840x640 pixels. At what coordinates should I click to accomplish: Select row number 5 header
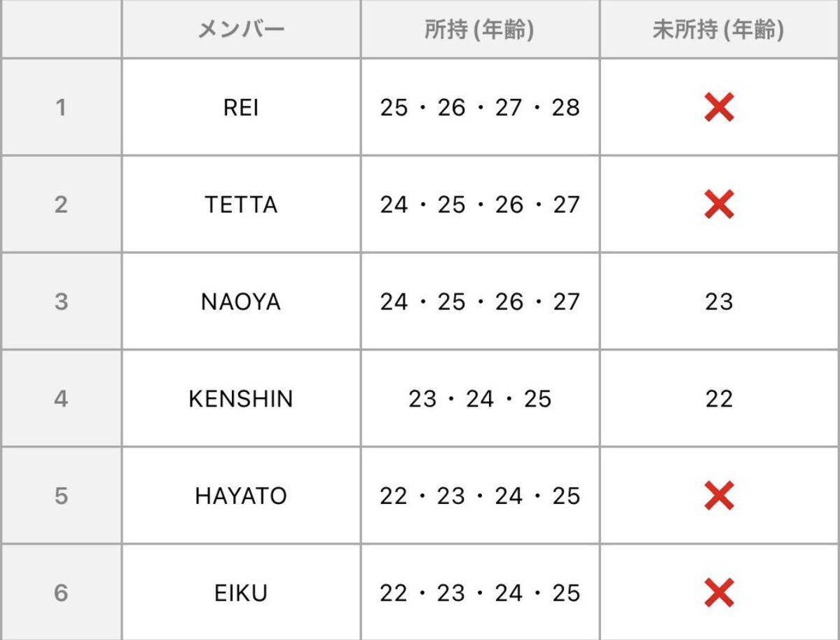click(61, 496)
